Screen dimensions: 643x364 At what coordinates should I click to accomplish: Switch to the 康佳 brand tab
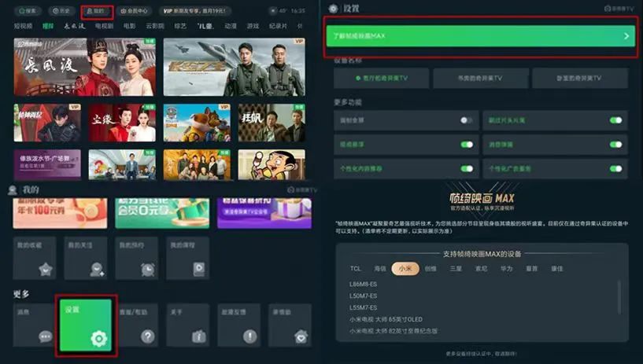click(557, 269)
